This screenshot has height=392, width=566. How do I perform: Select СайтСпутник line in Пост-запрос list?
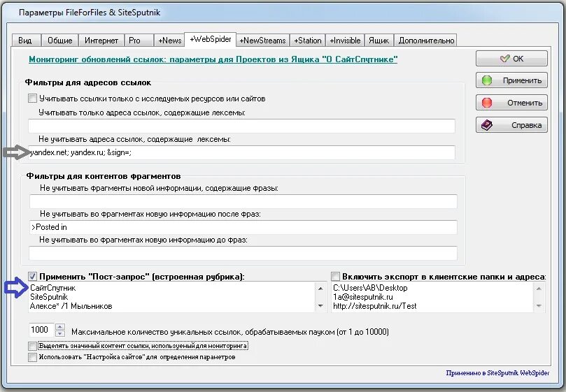coord(53,288)
